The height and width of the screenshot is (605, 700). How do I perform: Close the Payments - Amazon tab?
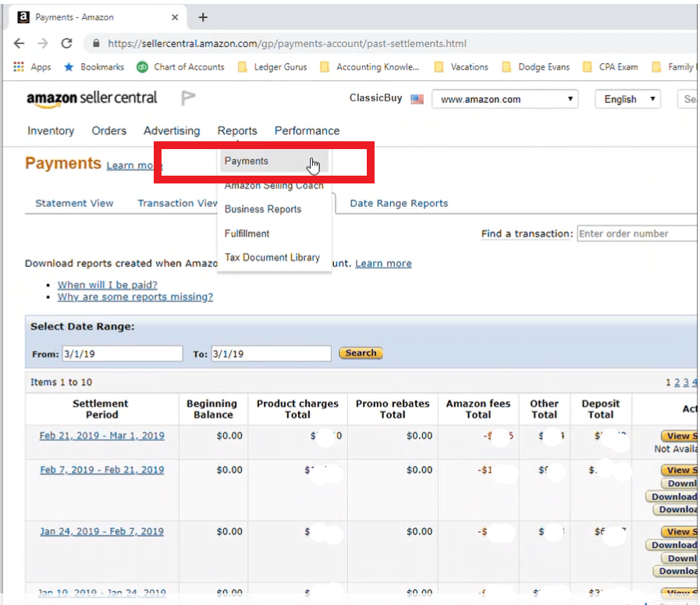[175, 17]
